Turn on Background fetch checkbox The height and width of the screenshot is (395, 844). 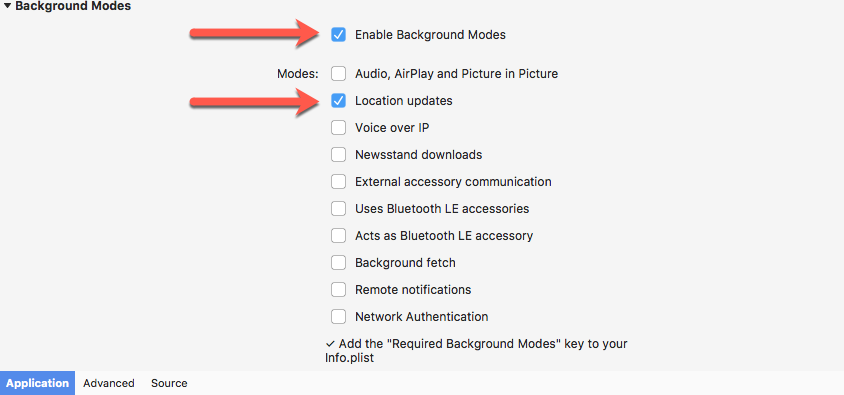339,263
